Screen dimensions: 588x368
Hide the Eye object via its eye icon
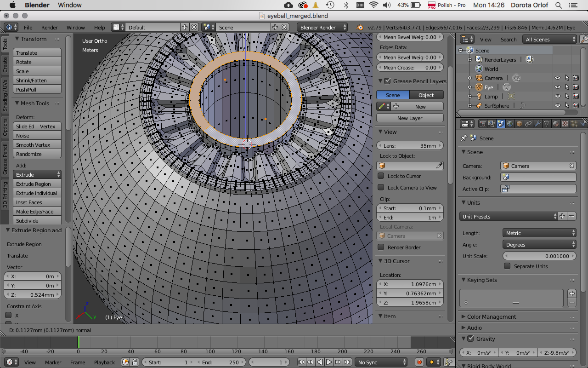[x=557, y=87]
